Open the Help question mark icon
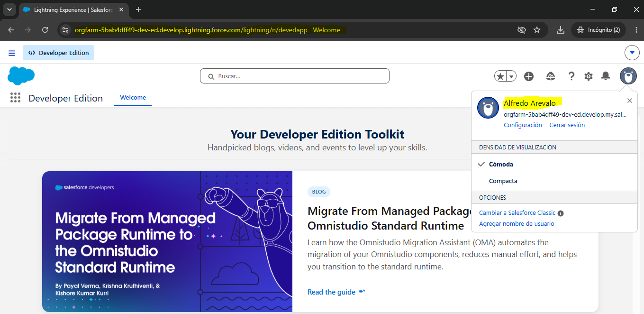Screen dimensions: 644x314 571,76
